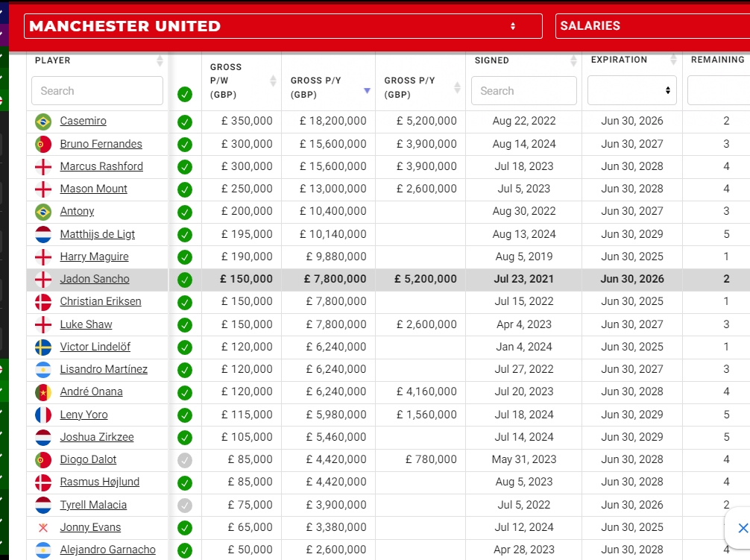Image resolution: width=750 pixels, height=560 pixels.
Task: Sort by the third Gross P/Y column arrows
Action: pos(457,87)
